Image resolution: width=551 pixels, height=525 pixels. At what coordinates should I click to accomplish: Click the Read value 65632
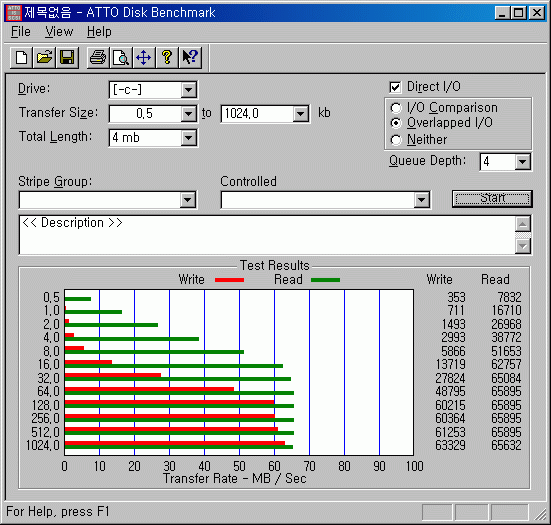click(x=506, y=445)
